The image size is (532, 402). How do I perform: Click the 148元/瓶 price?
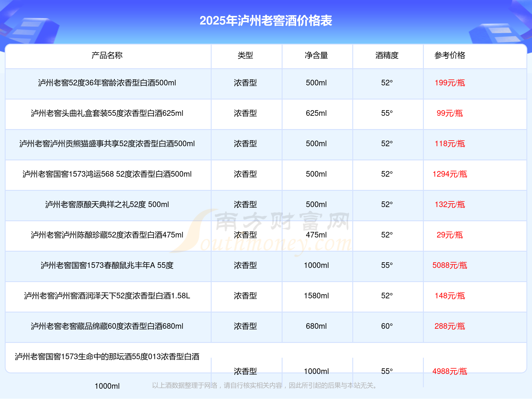click(x=450, y=296)
